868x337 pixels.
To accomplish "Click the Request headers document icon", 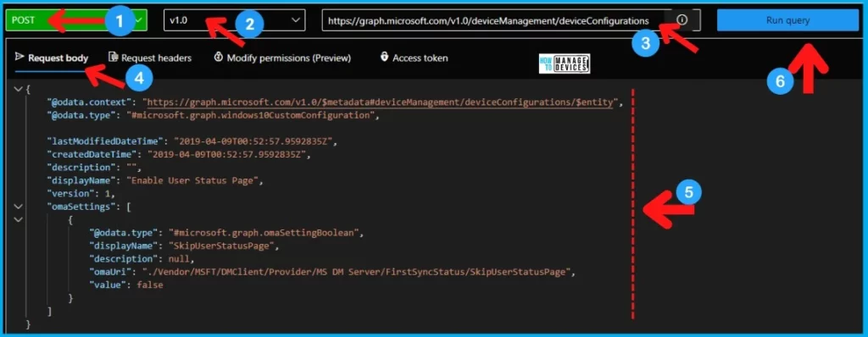I will tap(113, 57).
